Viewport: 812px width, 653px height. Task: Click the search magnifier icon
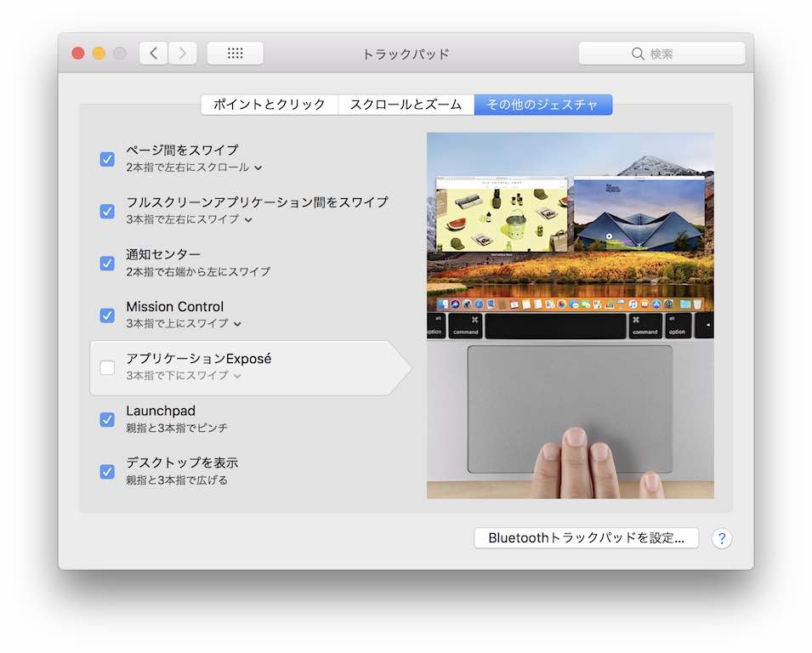click(638, 53)
